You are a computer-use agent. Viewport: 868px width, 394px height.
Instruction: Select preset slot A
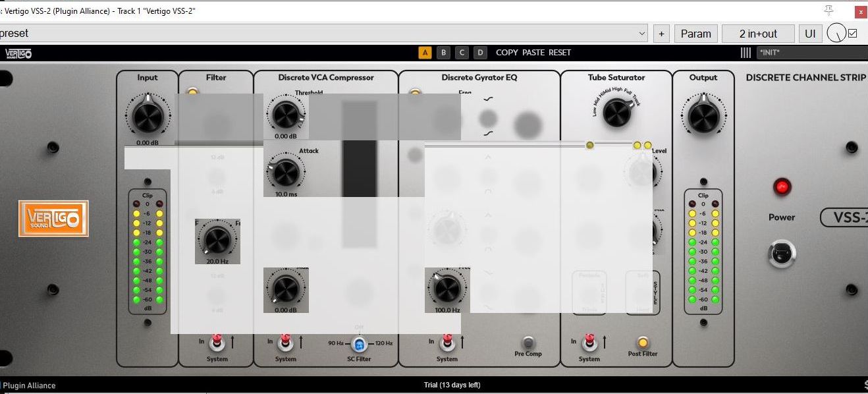pos(425,53)
